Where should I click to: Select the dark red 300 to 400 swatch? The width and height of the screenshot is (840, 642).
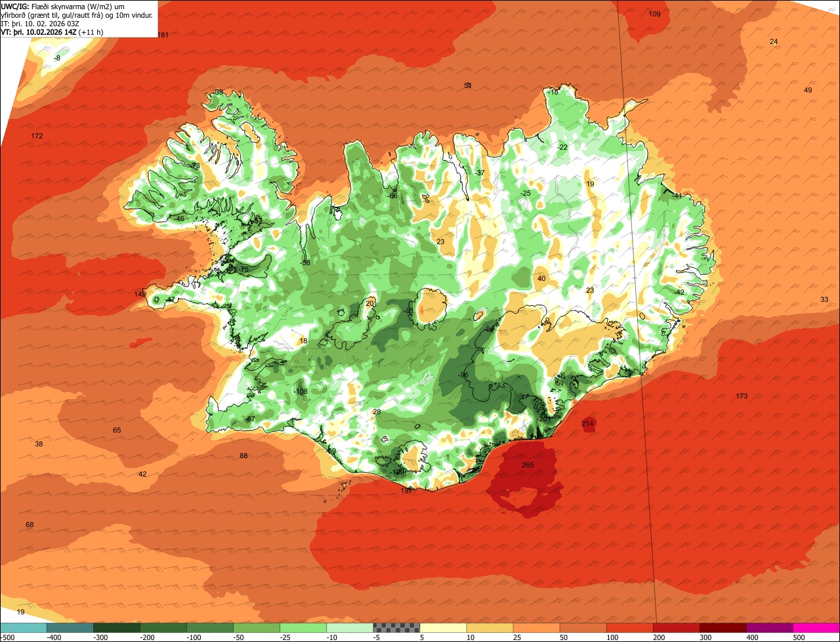pyautogui.click(x=723, y=628)
